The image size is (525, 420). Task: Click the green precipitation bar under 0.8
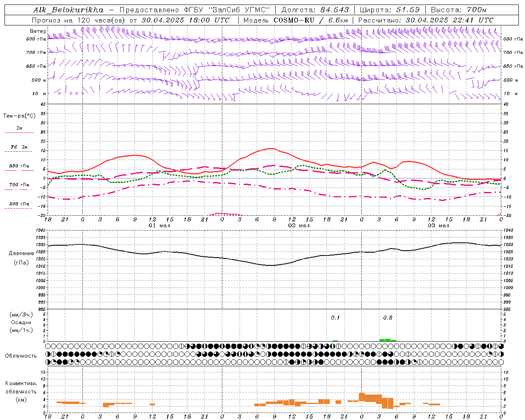point(388,340)
